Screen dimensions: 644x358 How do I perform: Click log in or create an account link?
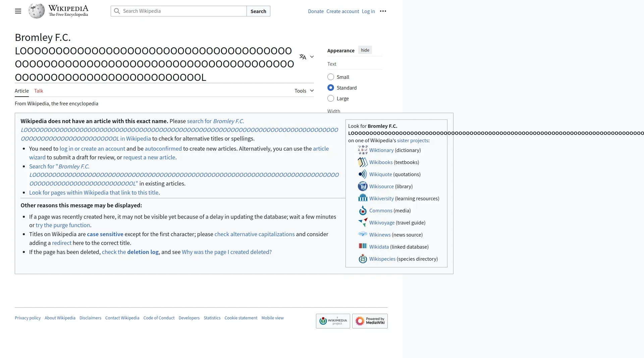tap(92, 148)
